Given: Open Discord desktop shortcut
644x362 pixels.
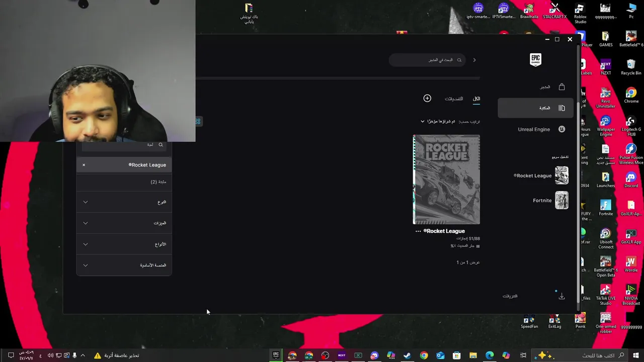Looking at the screenshot, I should 631,180.
